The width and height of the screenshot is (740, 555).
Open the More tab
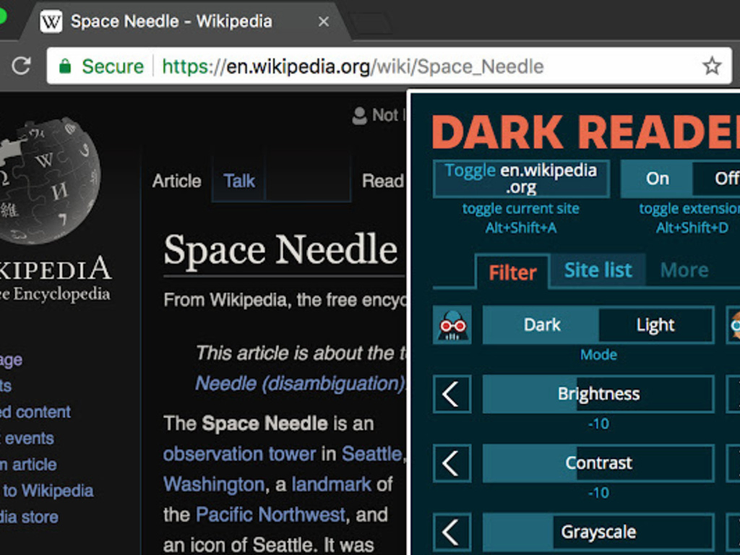coord(684,270)
